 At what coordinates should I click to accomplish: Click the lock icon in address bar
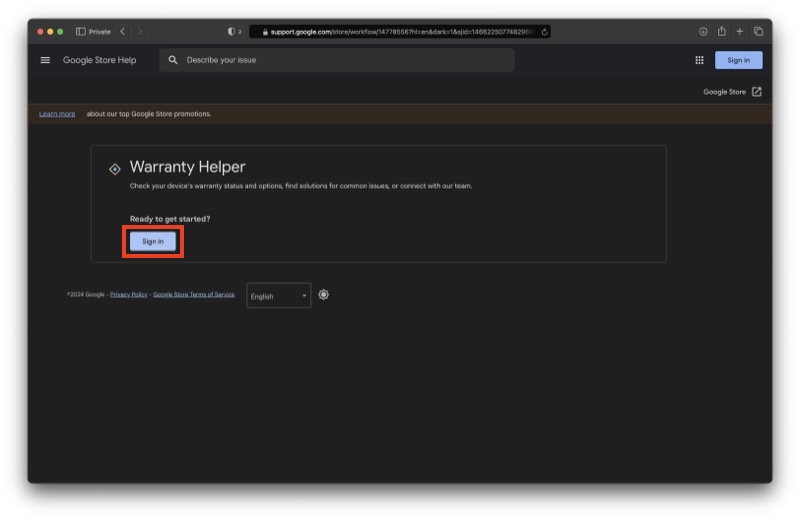265,32
